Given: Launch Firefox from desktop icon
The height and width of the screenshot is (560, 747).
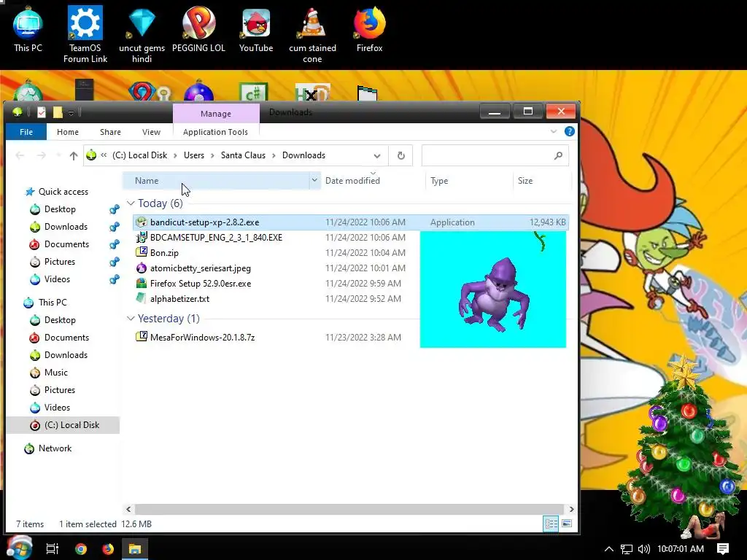Looking at the screenshot, I should 369,31.
